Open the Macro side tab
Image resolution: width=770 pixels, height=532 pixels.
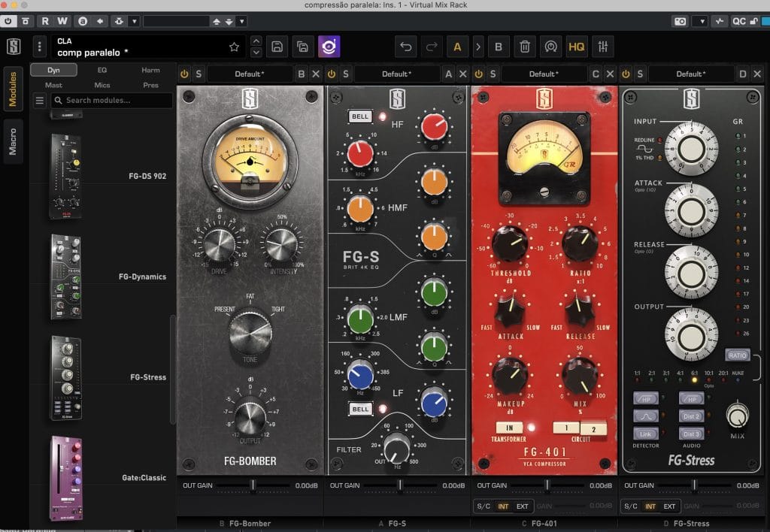tap(13, 141)
